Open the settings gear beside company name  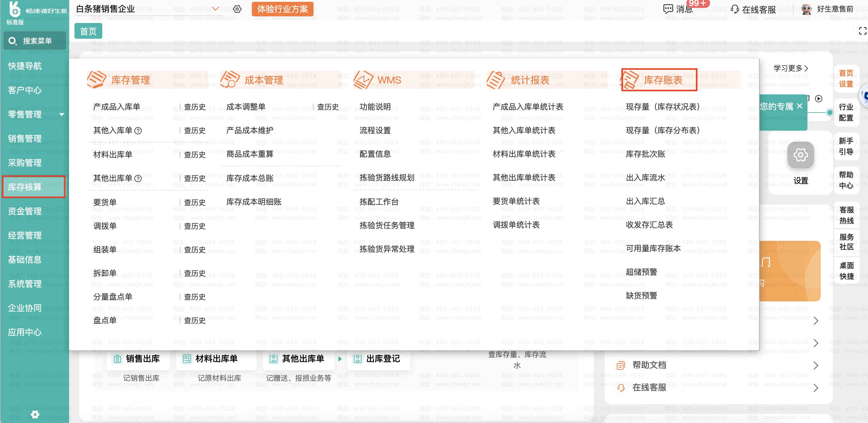[237, 9]
